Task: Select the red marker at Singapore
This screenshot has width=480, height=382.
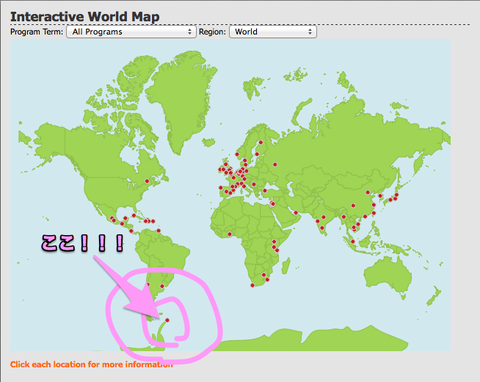Action: [353, 242]
